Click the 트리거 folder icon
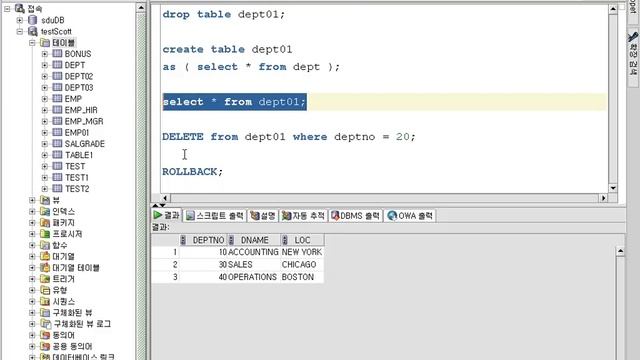This screenshot has height=360, width=640. 45,279
